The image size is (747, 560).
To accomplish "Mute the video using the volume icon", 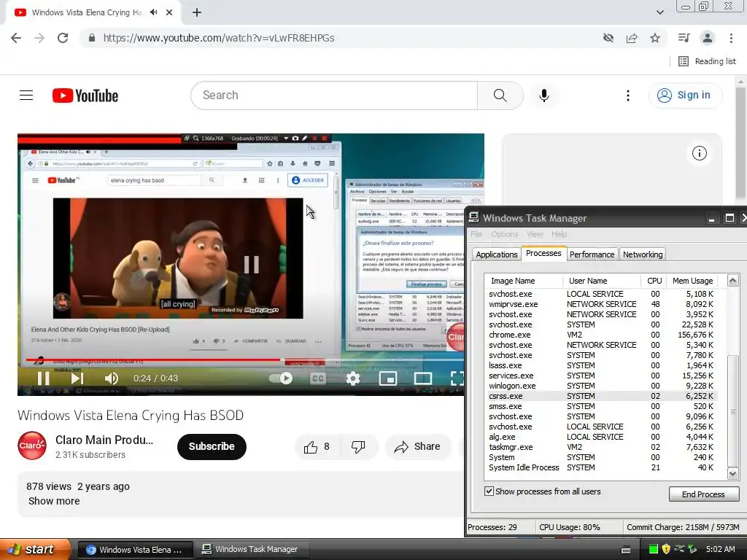I will (x=111, y=378).
